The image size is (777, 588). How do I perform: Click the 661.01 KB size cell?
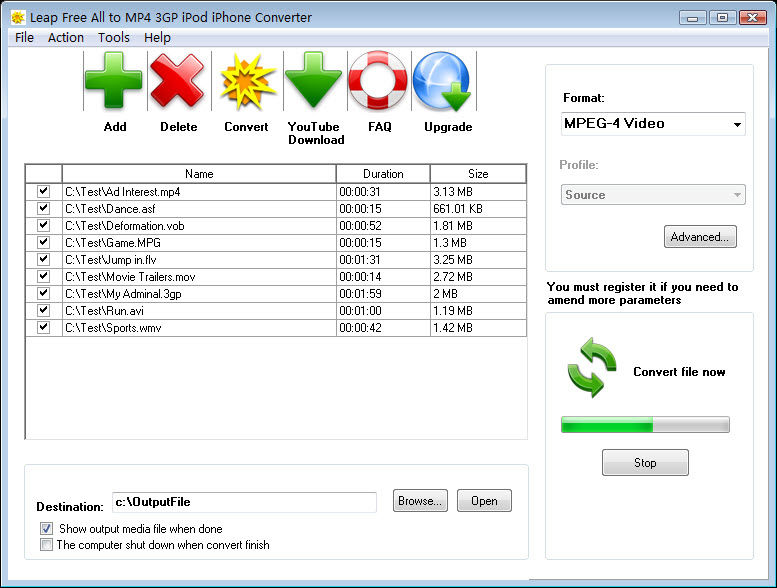tap(478, 209)
